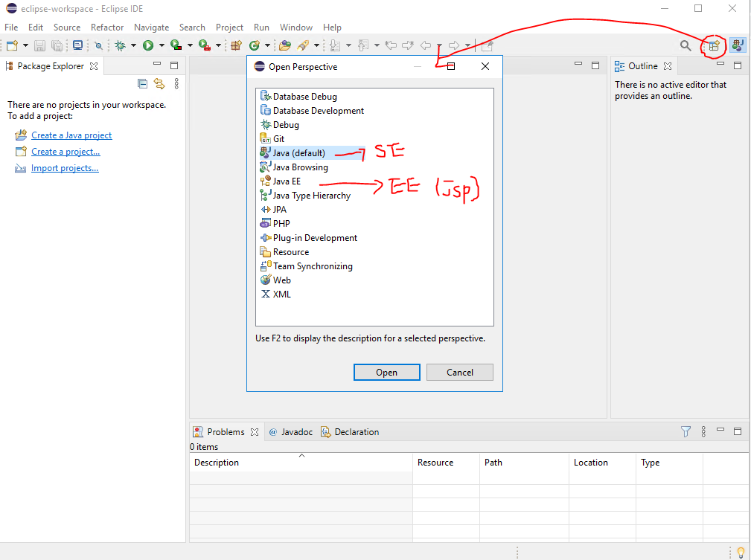
Task: Expand the Run launch dropdown arrow
Action: pyautogui.click(x=162, y=45)
